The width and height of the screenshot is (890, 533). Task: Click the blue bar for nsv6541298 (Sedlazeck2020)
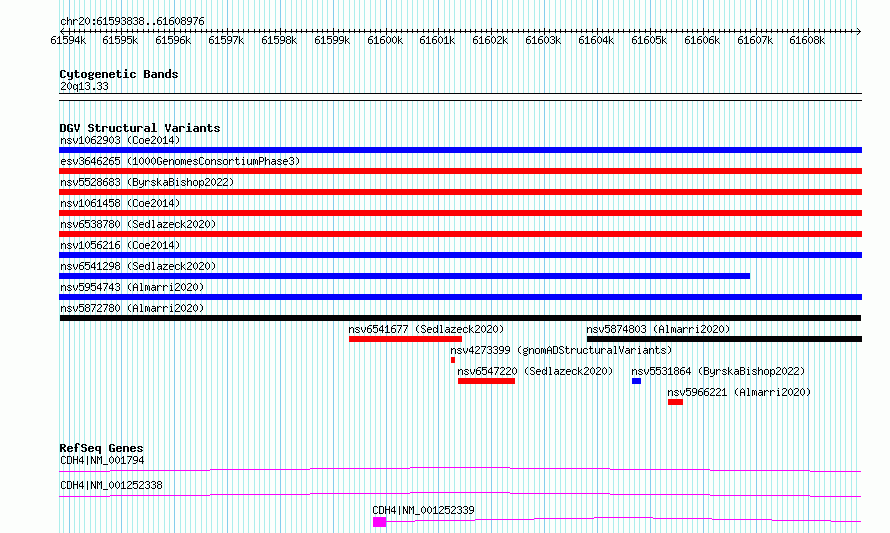(x=404, y=276)
